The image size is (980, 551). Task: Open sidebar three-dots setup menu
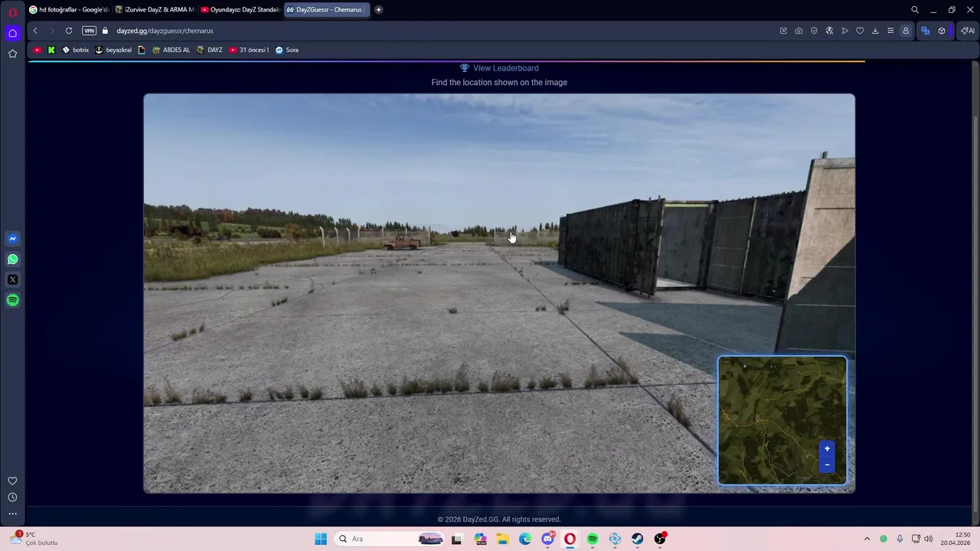coord(12,514)
